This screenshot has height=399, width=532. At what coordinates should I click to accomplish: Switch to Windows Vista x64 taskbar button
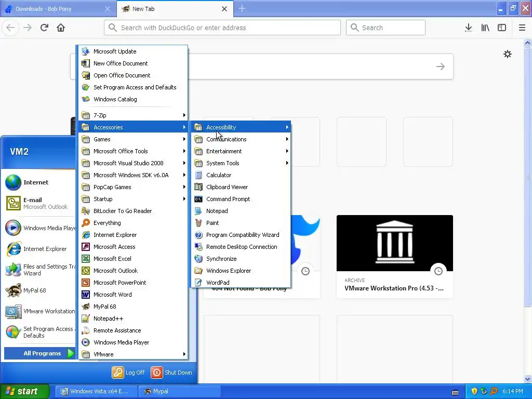point(97,391)
